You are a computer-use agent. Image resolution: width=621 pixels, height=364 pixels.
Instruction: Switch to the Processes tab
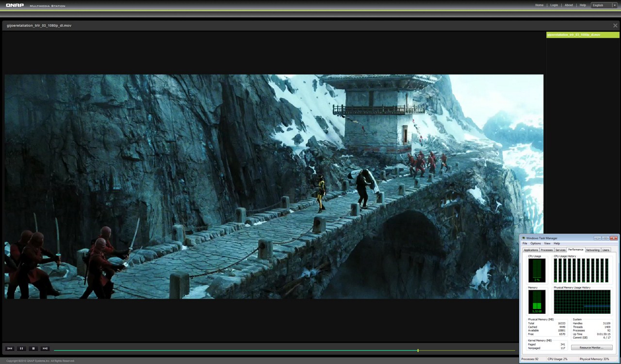pos(547,250)
